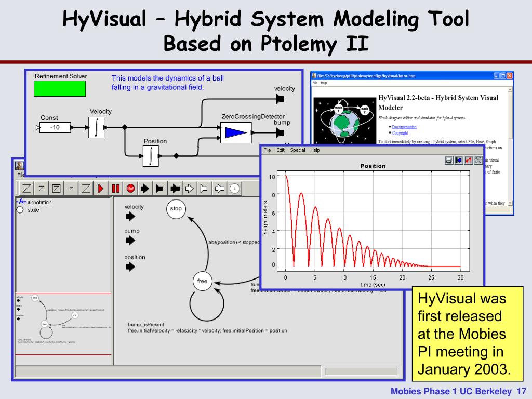
Task: Click the navigation thumbnail in the bottom-left pane
Action: tap(63, 324)
